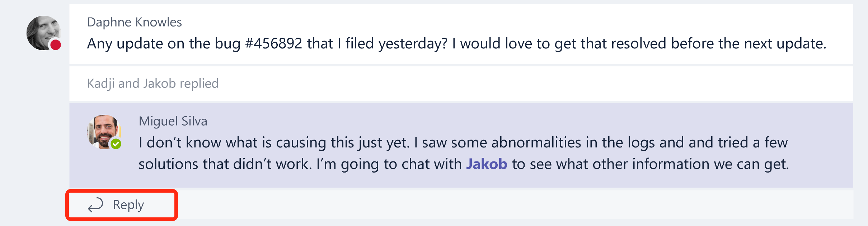Expand the hidden replies in the conversation
Image resolution: width=868 pixels, height=226 pixels.
click(x=153, y=83)
